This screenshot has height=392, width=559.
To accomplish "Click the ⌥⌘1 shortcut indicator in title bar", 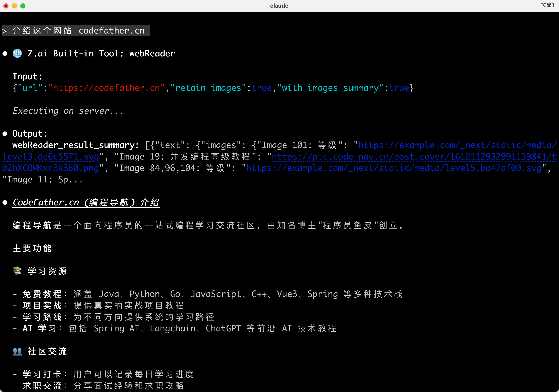I will pyautogui.click(x=547, y=5).
